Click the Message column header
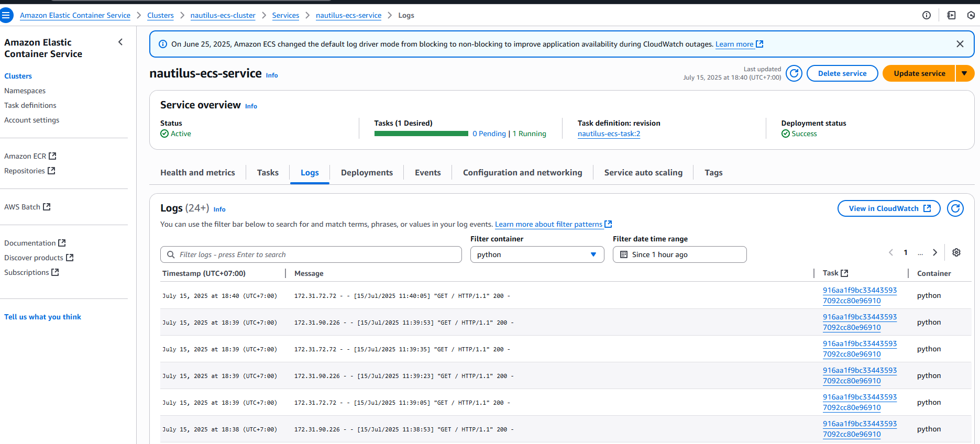The height and width of the screenshot is (444, 980). [309, 273]
